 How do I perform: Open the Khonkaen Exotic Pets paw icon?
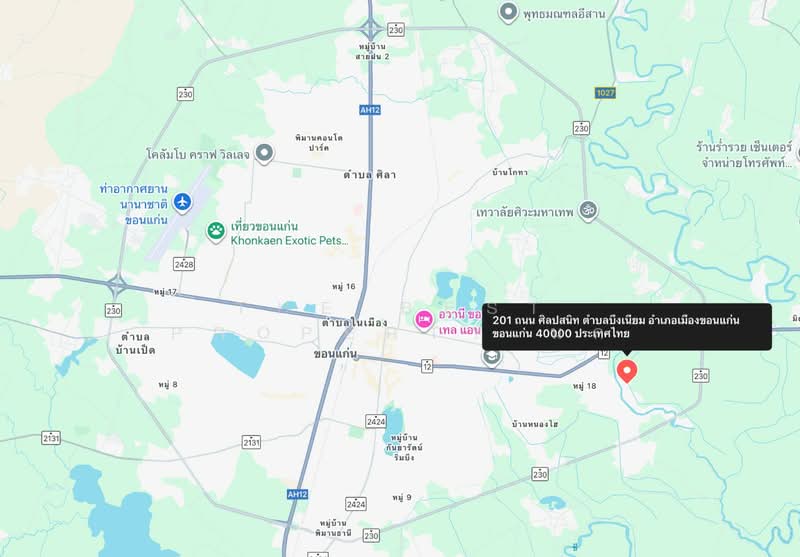[216, 232]
